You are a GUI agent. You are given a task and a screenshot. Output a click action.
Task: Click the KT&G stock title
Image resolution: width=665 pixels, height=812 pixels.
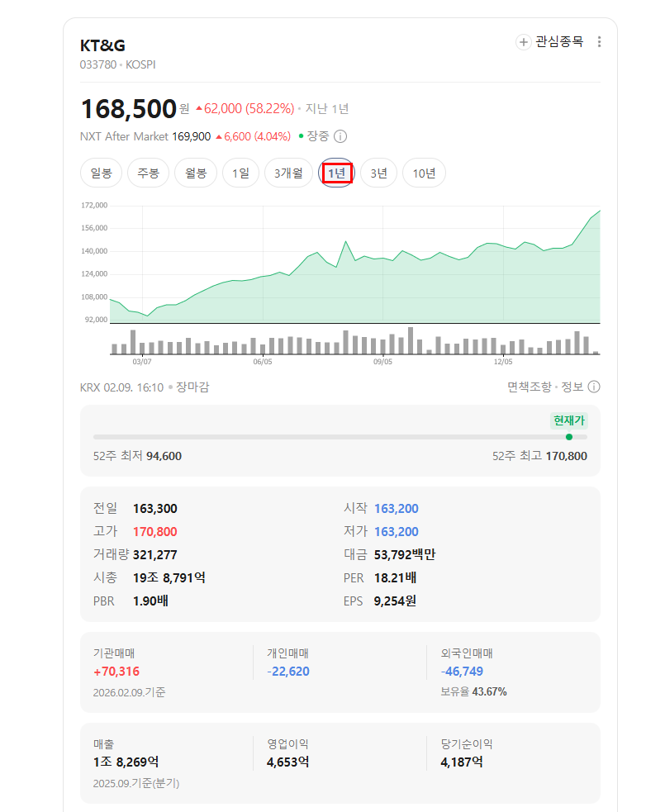[x=102, y=45]
